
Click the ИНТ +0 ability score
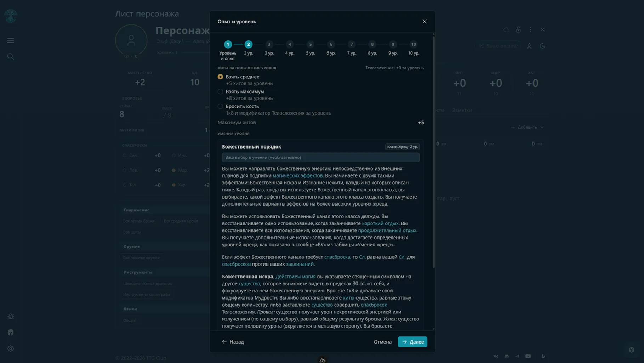[x=460, y=84]
